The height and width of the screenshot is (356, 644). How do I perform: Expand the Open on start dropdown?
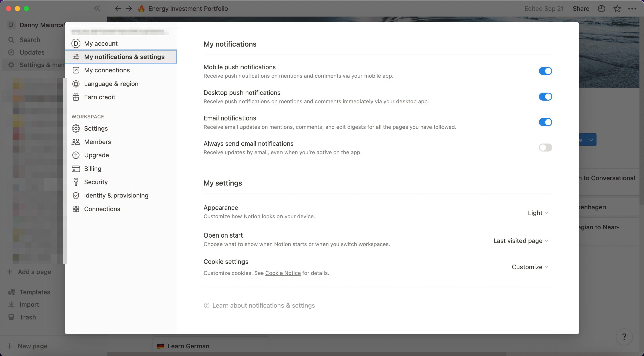point(521,240)
